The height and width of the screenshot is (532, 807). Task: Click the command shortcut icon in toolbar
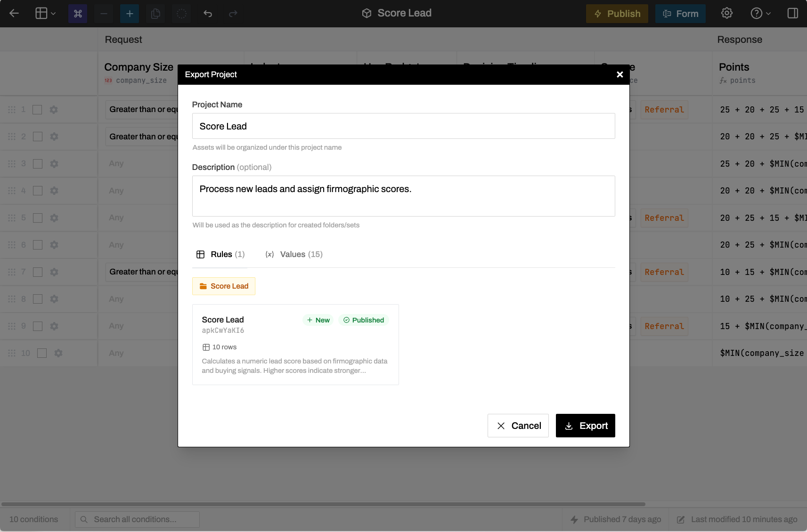pos(78,14)
